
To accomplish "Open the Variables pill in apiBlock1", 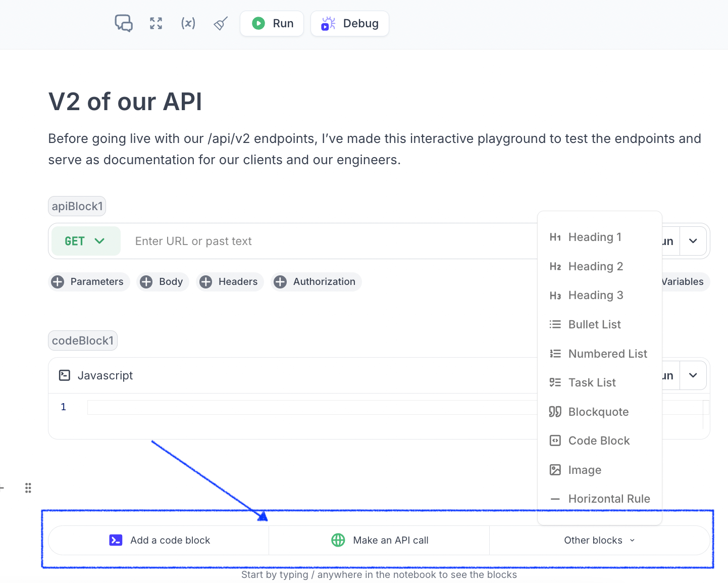I will click(x=686, y=281).
